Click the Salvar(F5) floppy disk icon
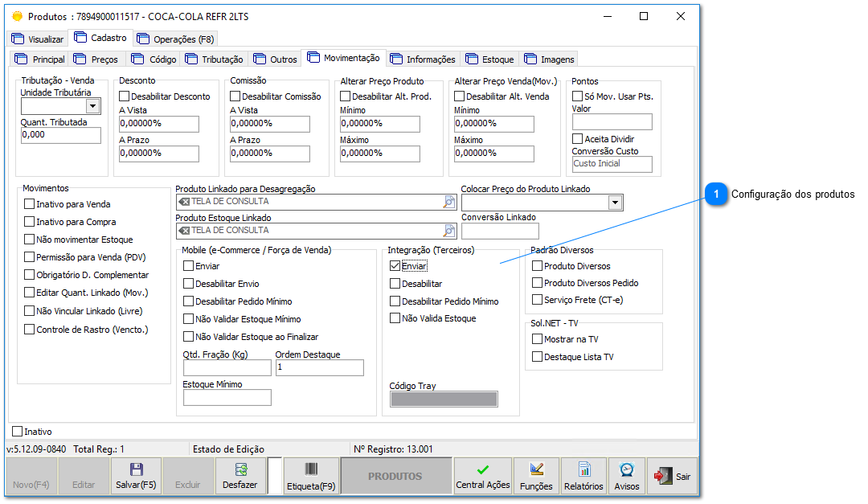868x504 pixels. [x=136, y=470]
